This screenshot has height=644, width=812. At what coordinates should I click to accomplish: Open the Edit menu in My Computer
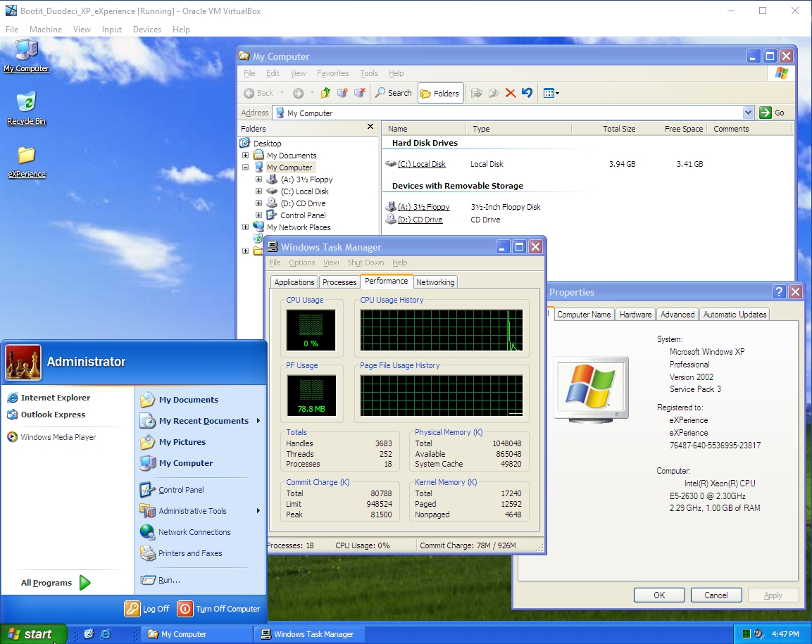pyautogui.click(x=273, y=73)
